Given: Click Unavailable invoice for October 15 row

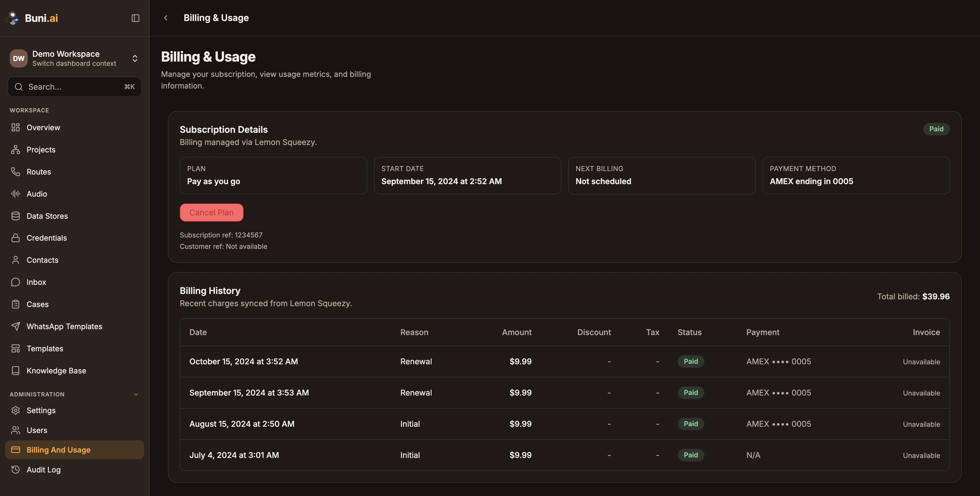Looking at the screenshot, I should pyautogui.click(x=921, y=362).
